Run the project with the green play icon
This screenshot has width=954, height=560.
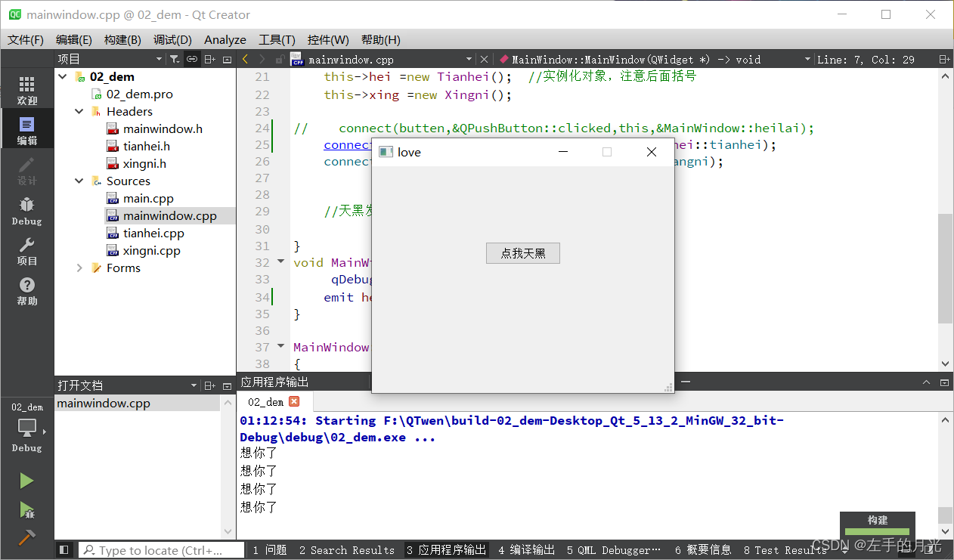pos(26,480)
